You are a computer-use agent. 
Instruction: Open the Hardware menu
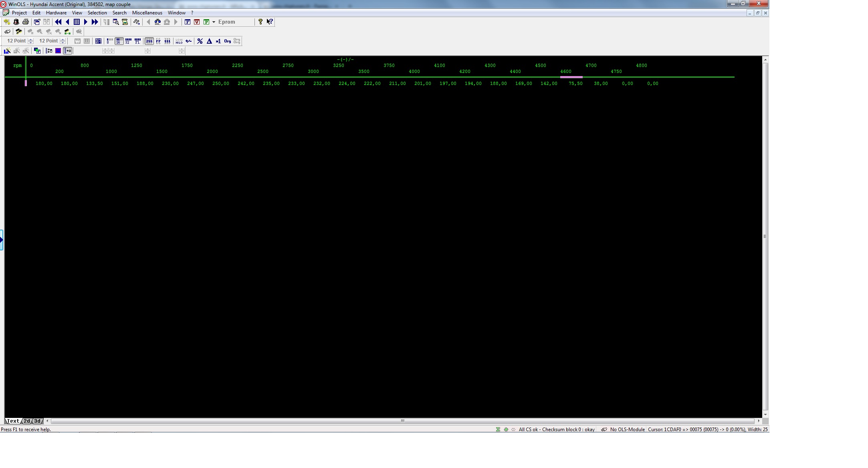coord(56,13)
